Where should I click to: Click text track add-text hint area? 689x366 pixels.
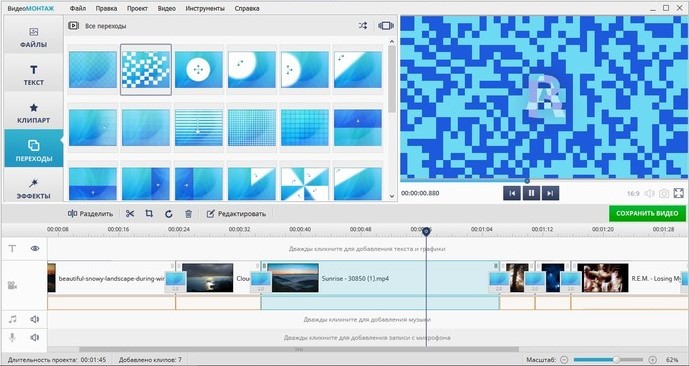click(367, 249)
